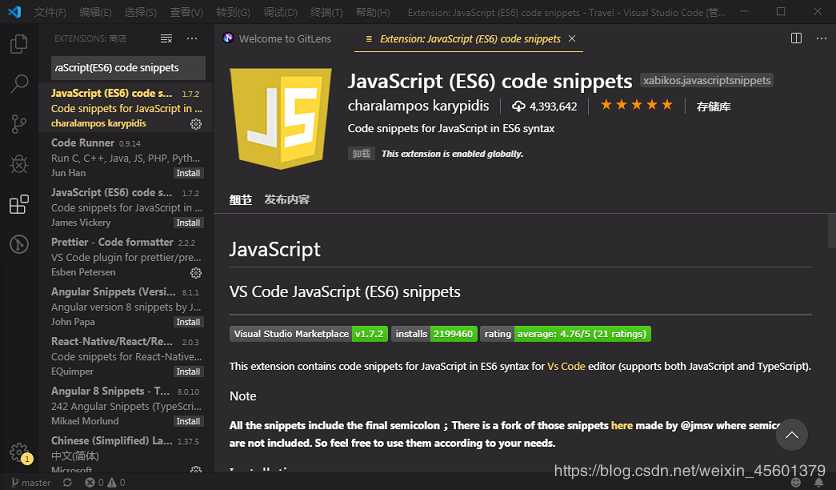Viewport: 836px width, 490px height.
Task: Clear the extensions search results list
Action: (x=166, y=38)
